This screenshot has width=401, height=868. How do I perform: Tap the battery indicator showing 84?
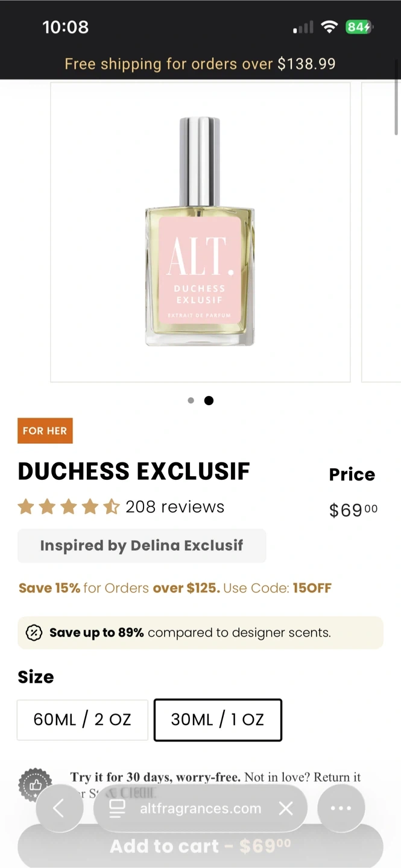tap(359, 27)
